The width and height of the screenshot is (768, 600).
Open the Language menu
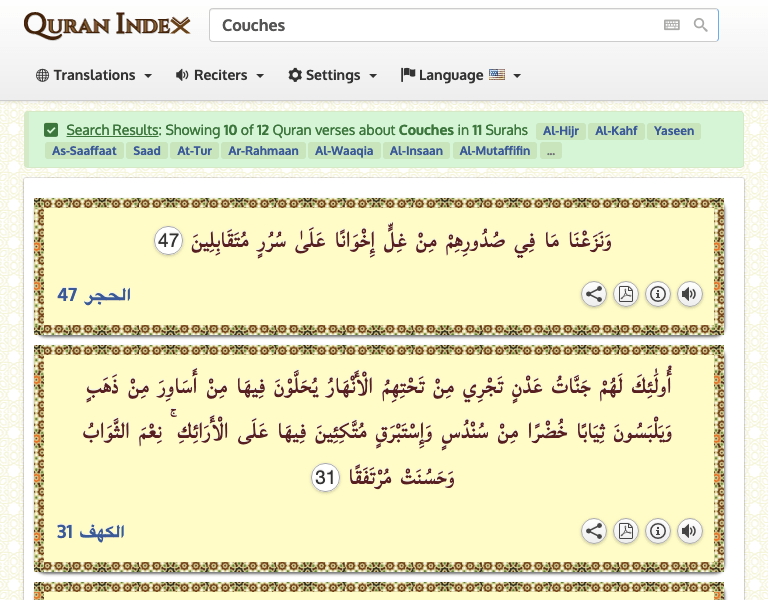pos(461,75)
